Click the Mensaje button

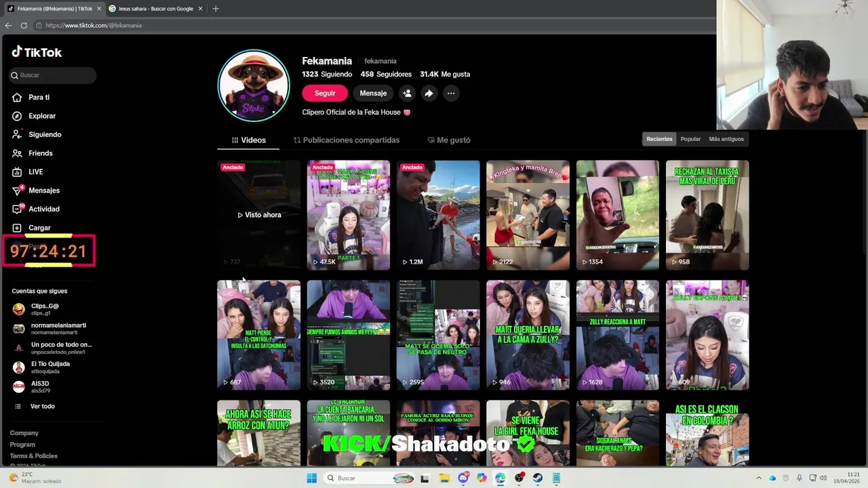click(x=373, y=94)
